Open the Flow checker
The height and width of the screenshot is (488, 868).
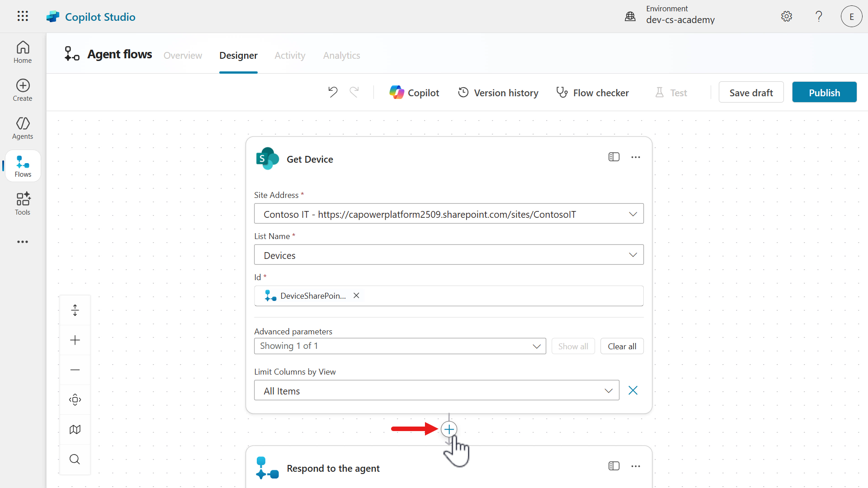[592, 93]
